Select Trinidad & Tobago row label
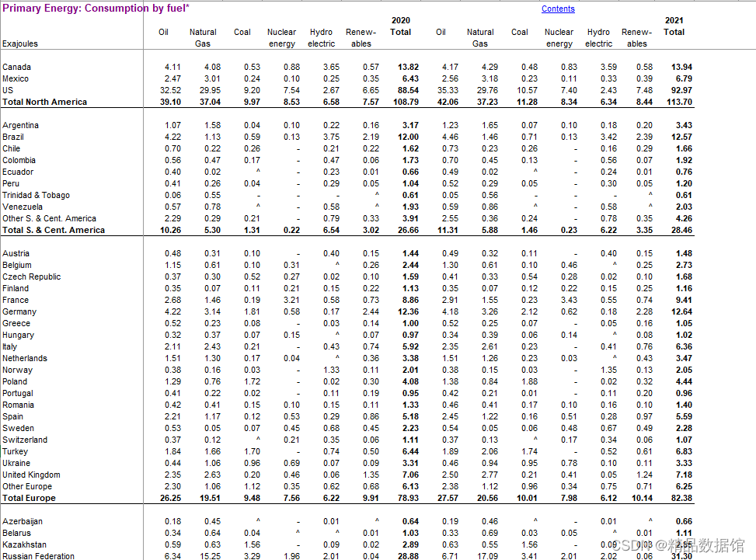Viewport: 756px width, 560px height. click(x=37, y=195)
